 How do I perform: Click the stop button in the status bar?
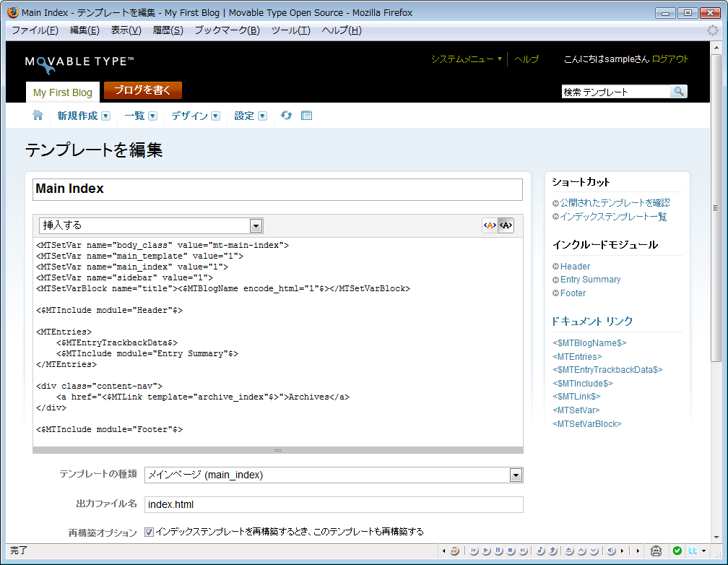511,551
